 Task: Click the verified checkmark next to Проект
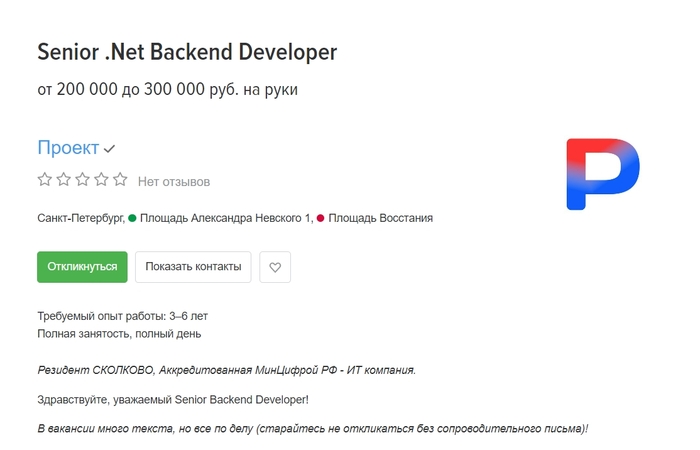(x=110, y=149)
